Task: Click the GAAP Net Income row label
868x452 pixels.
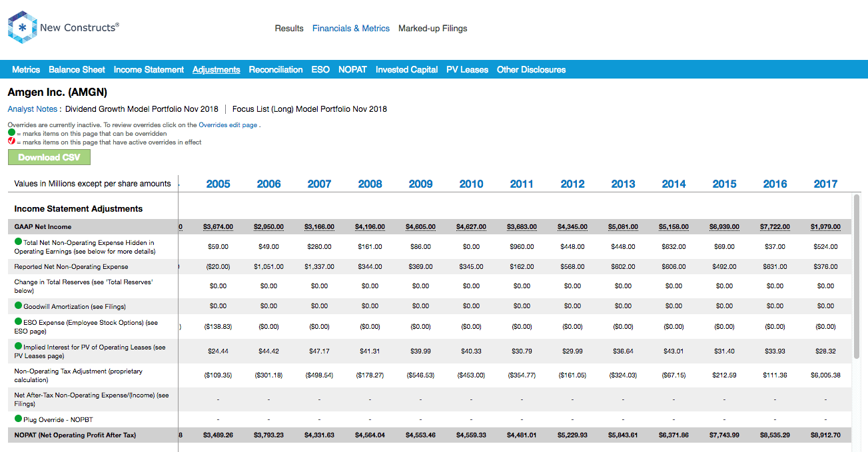Action: tap(43, 227)
